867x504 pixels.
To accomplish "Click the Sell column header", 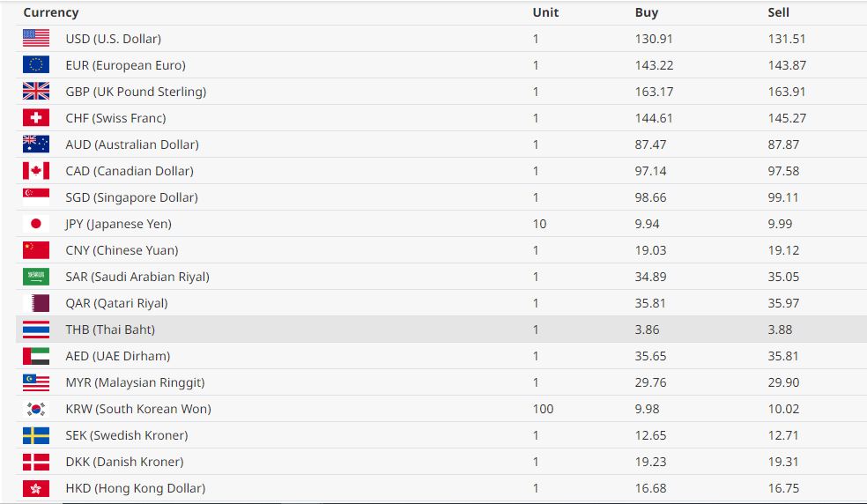I will point(778,12).
